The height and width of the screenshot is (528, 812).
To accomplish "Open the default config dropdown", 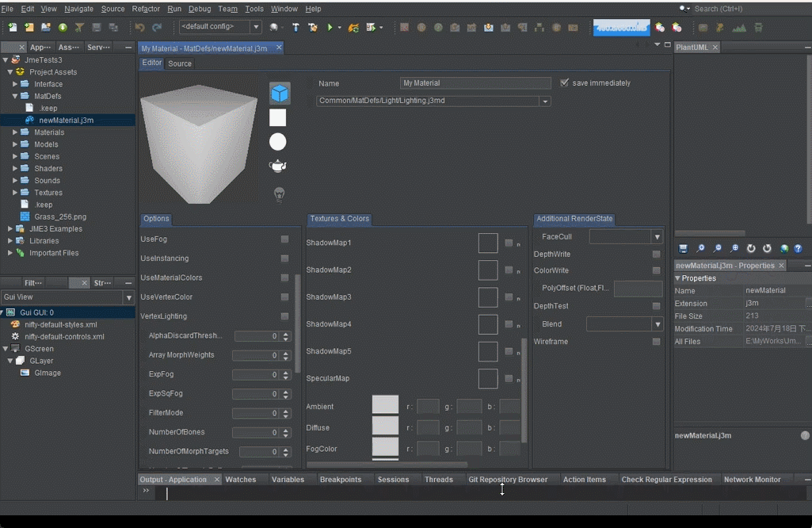I will point(256,26).
